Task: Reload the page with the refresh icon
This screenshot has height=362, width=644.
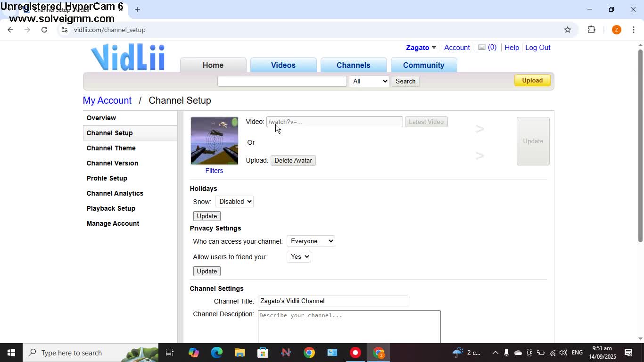Action: pos(44,30)
